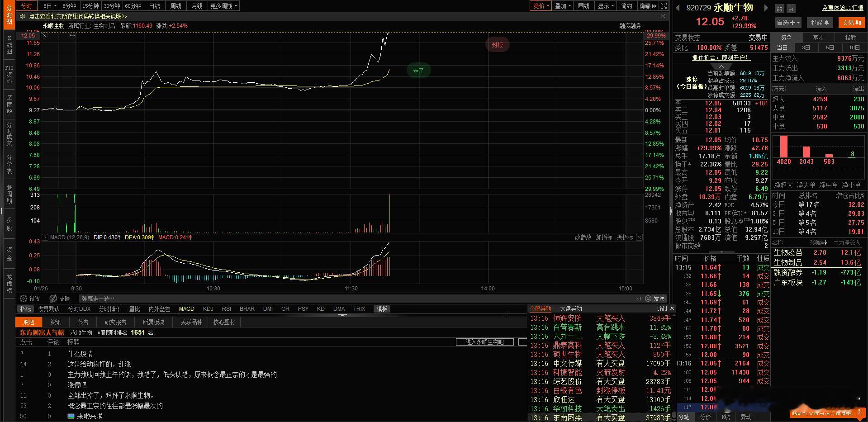
Task: Click 改参数 for MACD
Action: pyautogui.click(x=583, y=237)
